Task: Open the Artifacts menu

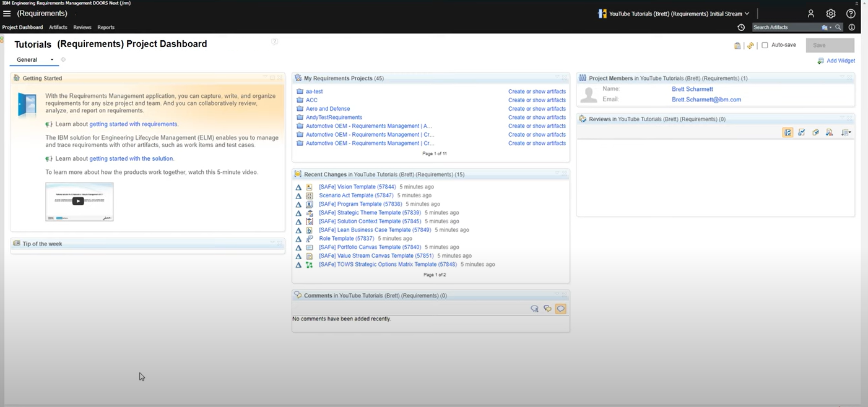Action: tap(58, 27)
